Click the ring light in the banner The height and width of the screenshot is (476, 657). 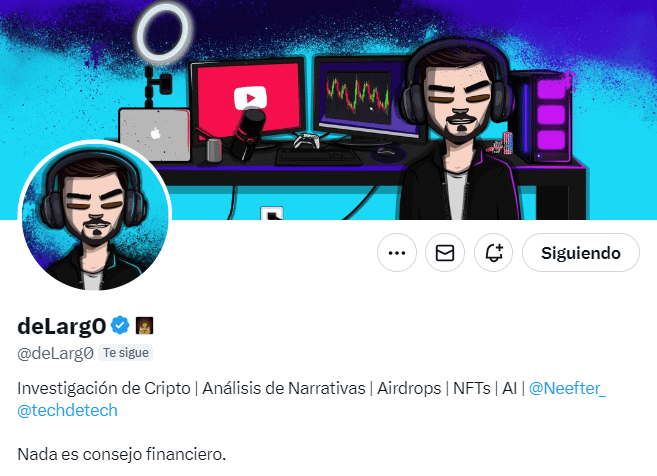tap(163, 33)
